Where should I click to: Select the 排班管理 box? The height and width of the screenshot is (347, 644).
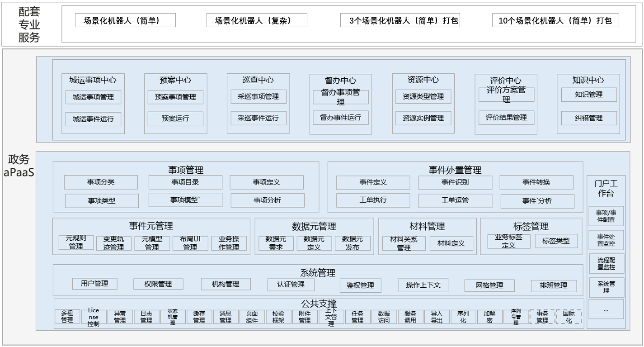point(554,286)
